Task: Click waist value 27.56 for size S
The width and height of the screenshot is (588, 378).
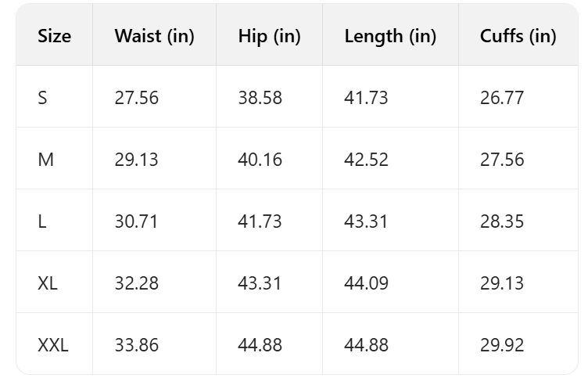Action: [136, 98]
